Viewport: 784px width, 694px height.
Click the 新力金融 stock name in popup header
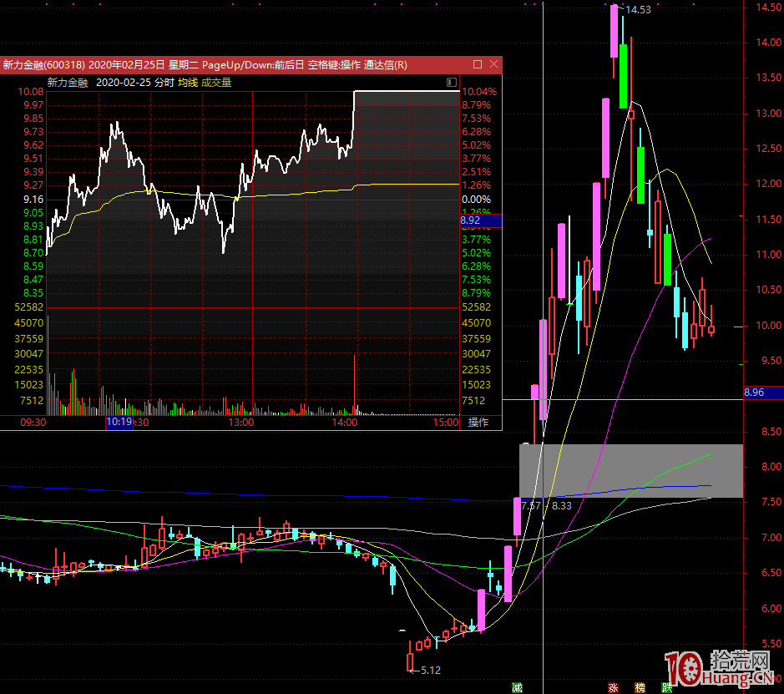pos(67,83)
